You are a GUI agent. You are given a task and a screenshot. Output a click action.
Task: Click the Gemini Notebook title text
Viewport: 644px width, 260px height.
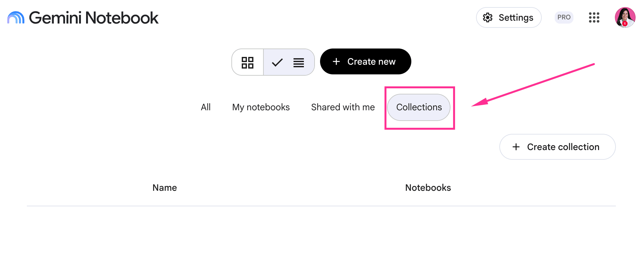[94, 18]
